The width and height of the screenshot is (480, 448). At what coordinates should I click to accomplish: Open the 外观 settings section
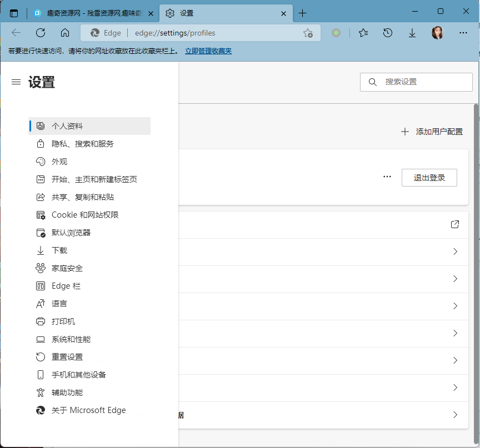59,162
